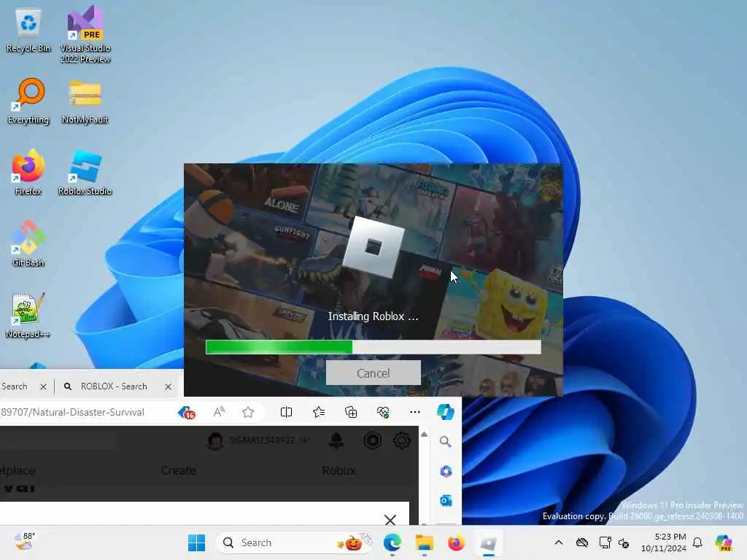Open the Marketplace menu on Roblox page
Screen dimensions: 747x560
(18, 470)
